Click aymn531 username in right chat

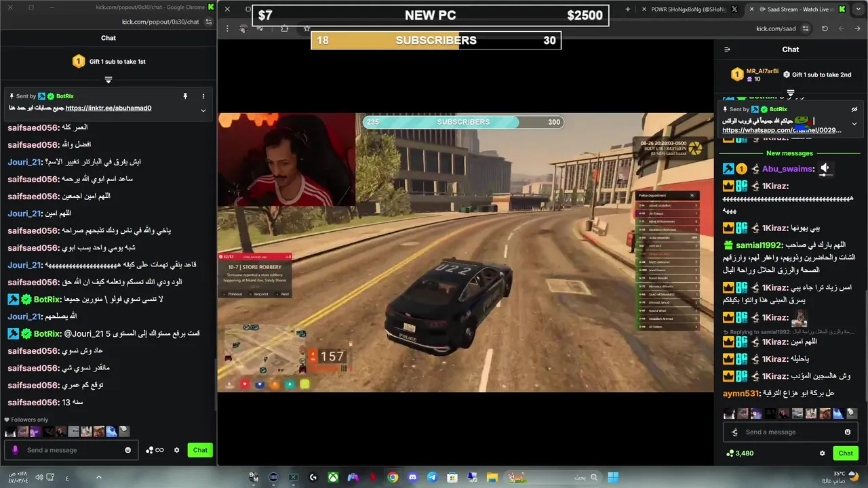pyautogui.click(x=742, y=393)
